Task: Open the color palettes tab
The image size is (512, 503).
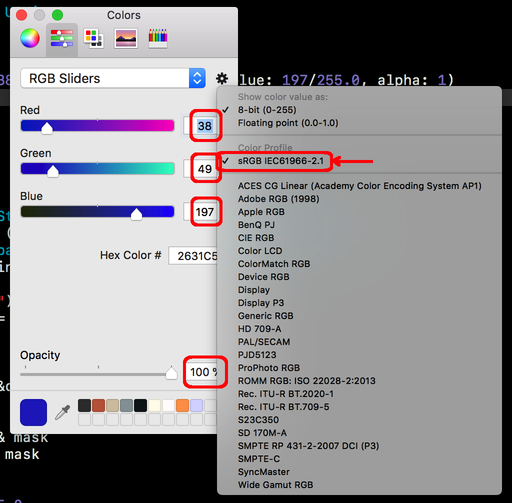Action: click(x=94, y=38)
